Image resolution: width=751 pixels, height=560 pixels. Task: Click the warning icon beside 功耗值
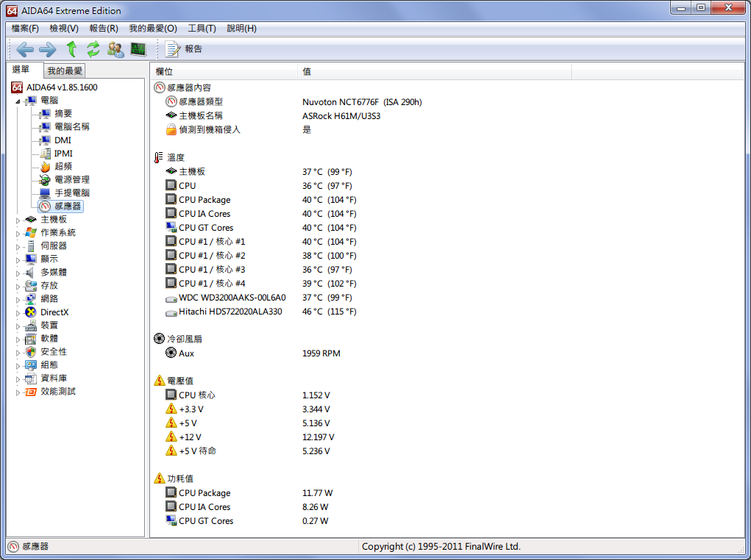(x=159, y=478)
